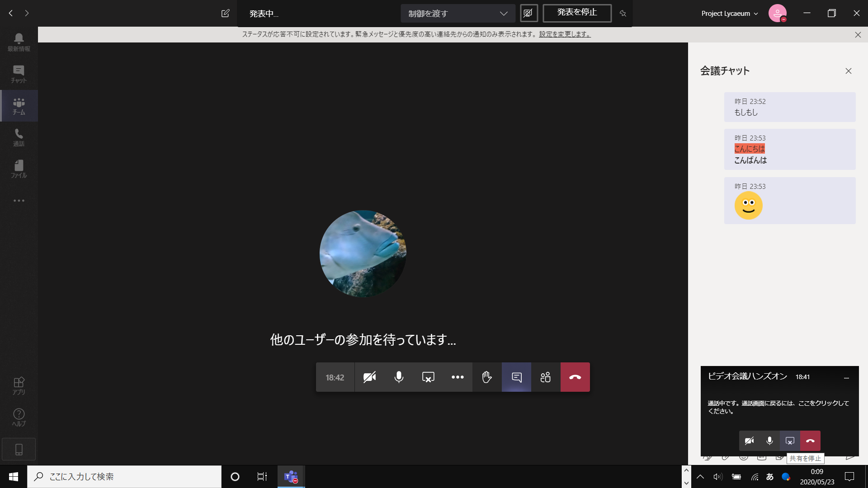Open the 制御を渡す dropdown

pos(458,13)
